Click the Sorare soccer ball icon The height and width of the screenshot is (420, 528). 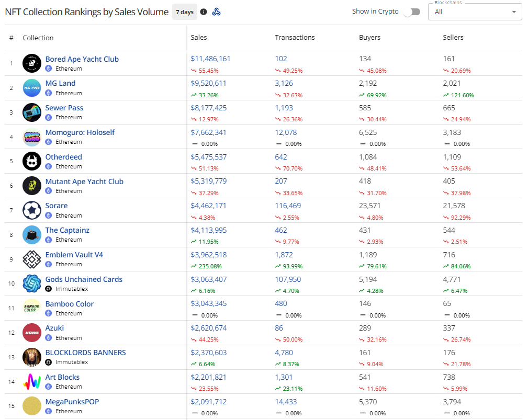click(x=32, y=210)
